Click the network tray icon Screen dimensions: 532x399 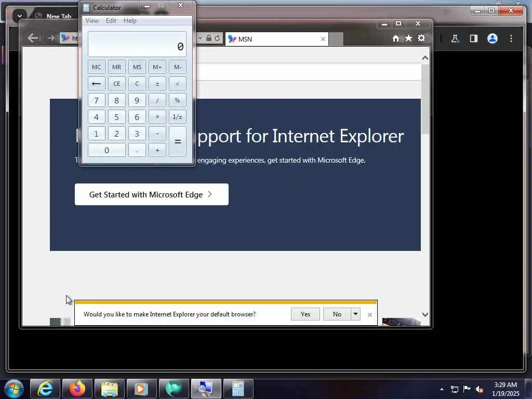point(454,389)
